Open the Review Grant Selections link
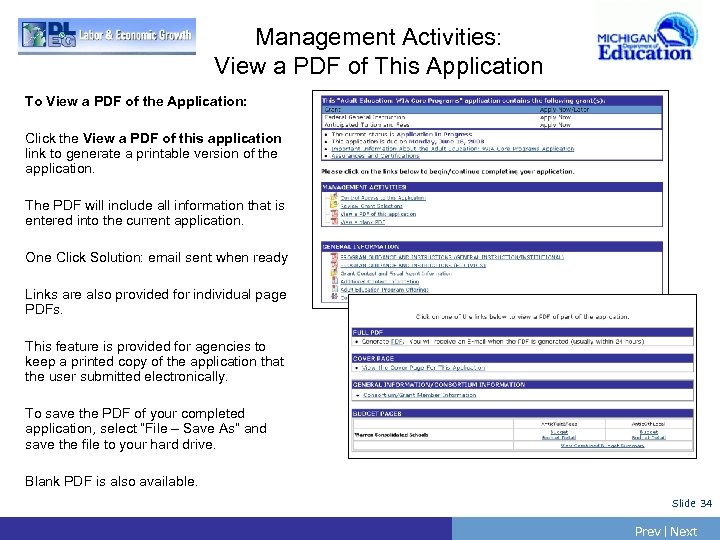Viewport: 720px width, 540px height. 371,206
